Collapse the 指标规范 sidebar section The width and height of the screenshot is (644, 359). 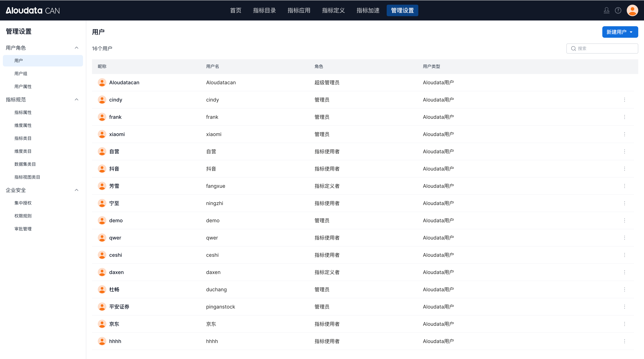pos(77,100)
